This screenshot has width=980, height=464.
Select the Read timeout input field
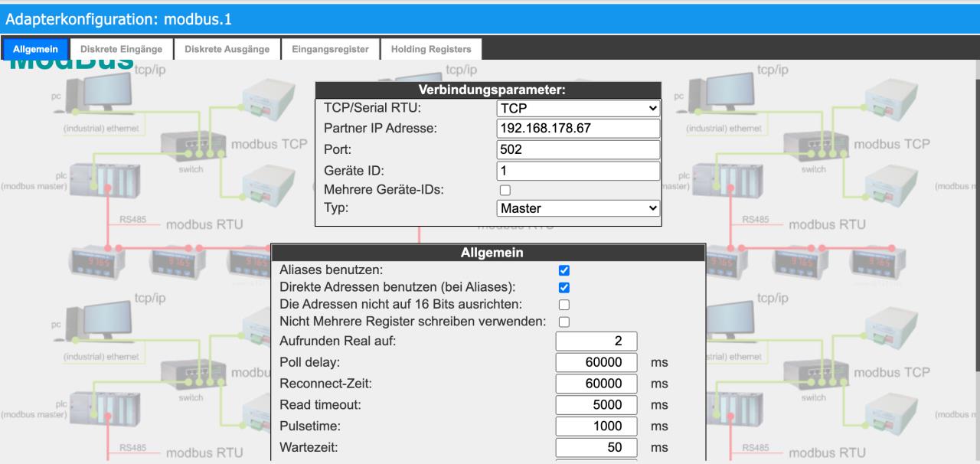tap(596, 405)
